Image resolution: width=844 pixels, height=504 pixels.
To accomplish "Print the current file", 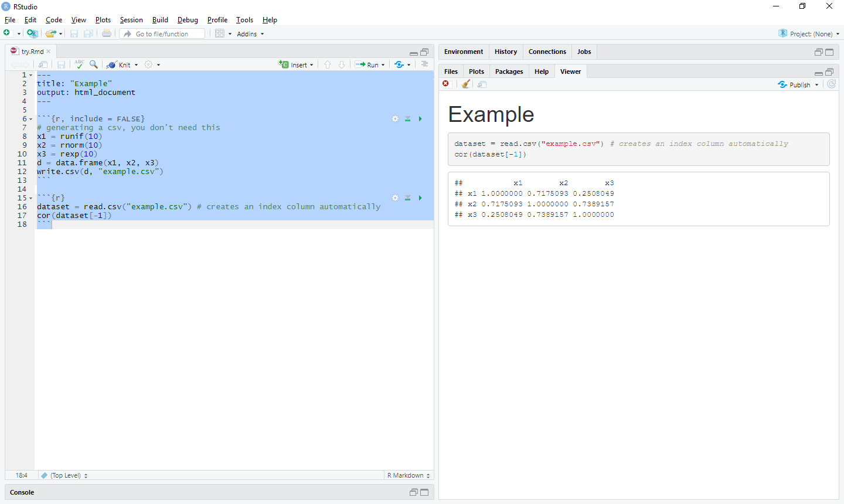I will (107, 33).
